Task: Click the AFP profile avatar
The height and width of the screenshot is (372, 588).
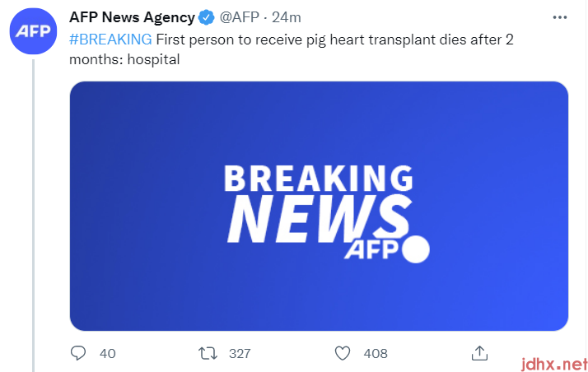Action: (33, 32)
